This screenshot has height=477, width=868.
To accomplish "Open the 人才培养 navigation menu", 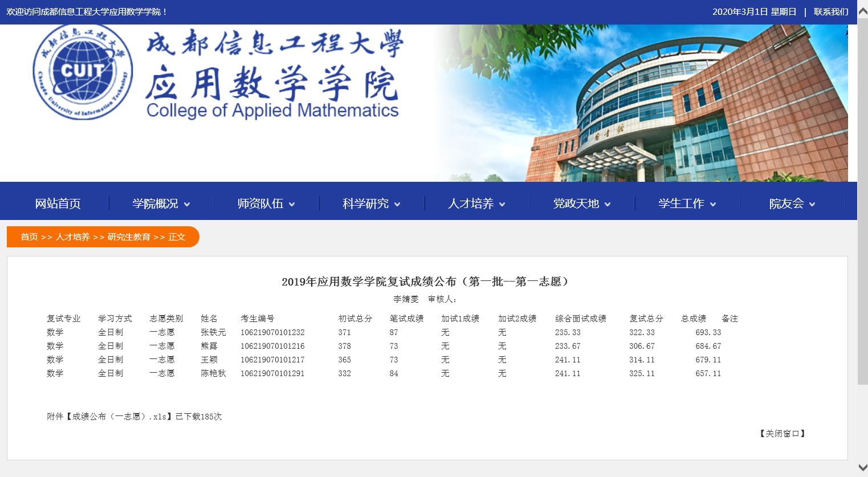I will pos(471,203).
